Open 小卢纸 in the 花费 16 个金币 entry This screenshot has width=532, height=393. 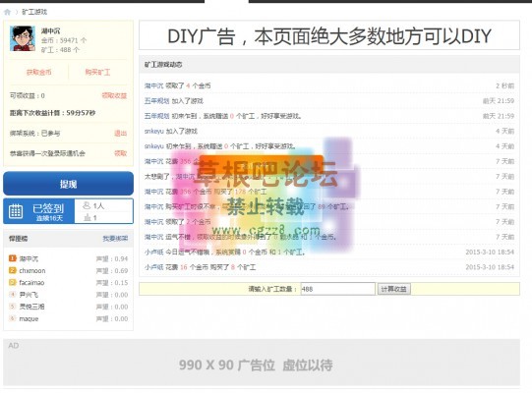pos(153,267)
